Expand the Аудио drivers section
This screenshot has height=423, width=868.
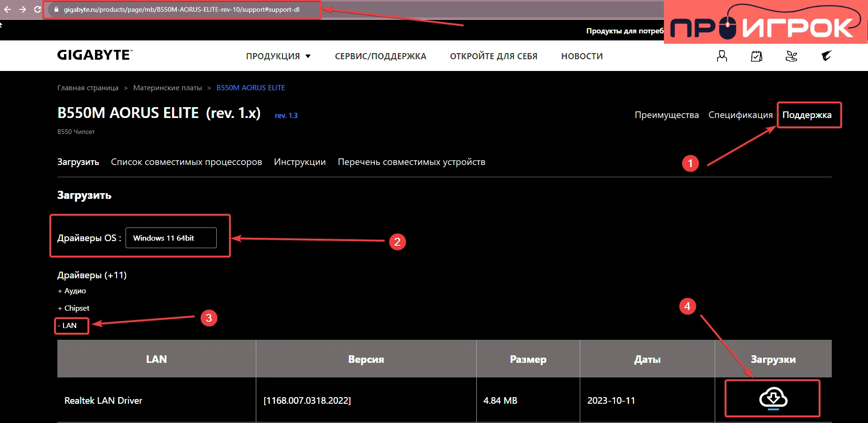pyautogui.click(x=72, y=291)
